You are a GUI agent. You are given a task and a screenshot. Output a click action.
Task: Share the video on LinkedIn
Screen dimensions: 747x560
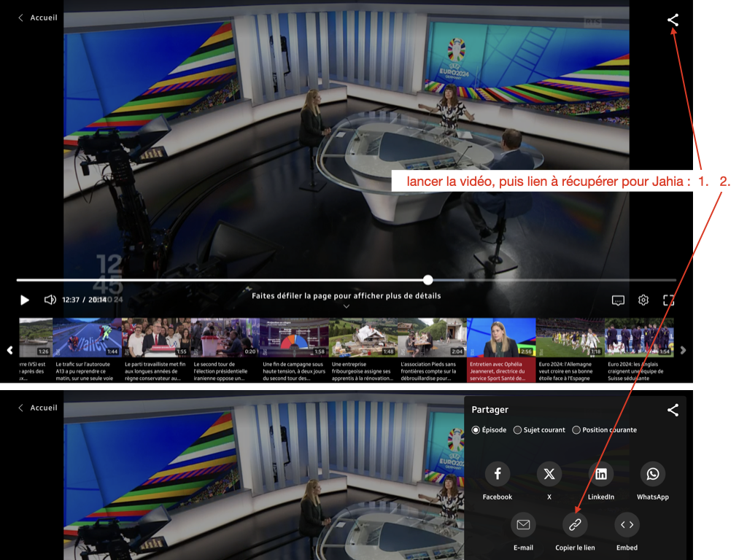601,474
